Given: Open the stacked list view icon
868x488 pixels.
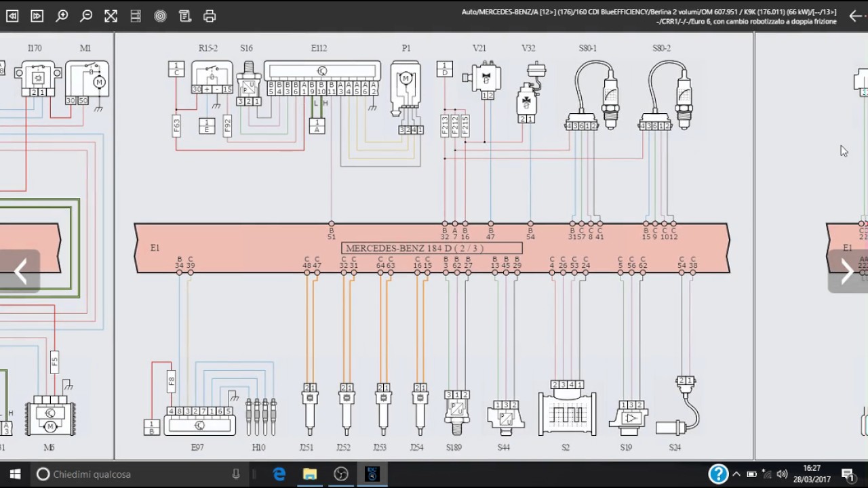Looking at the screenshot, I should (136, 16).
